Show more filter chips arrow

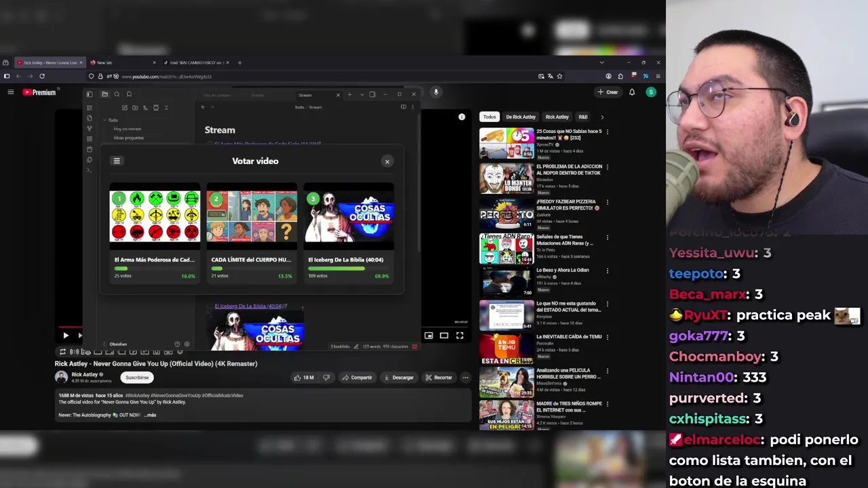[x=601, y=117]
